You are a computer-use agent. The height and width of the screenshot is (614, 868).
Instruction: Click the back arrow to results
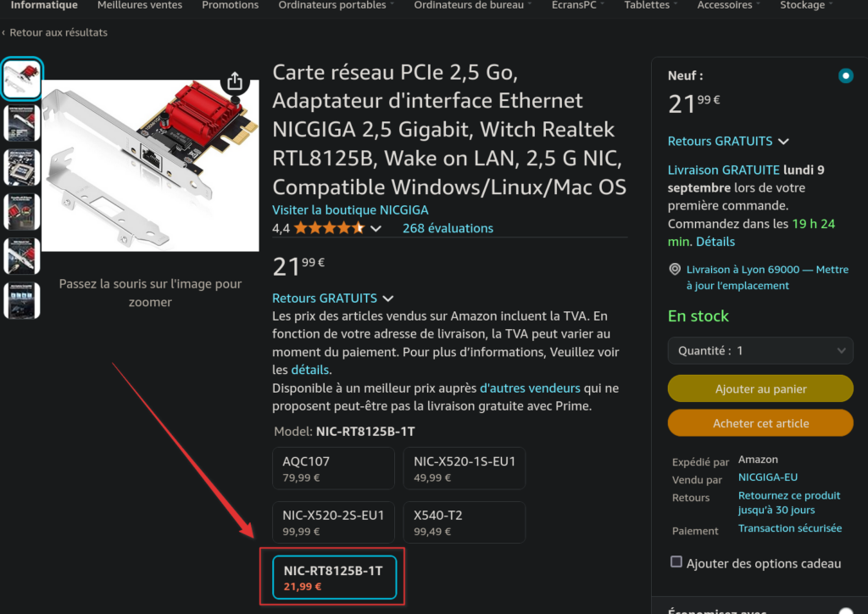pos(4,32)
